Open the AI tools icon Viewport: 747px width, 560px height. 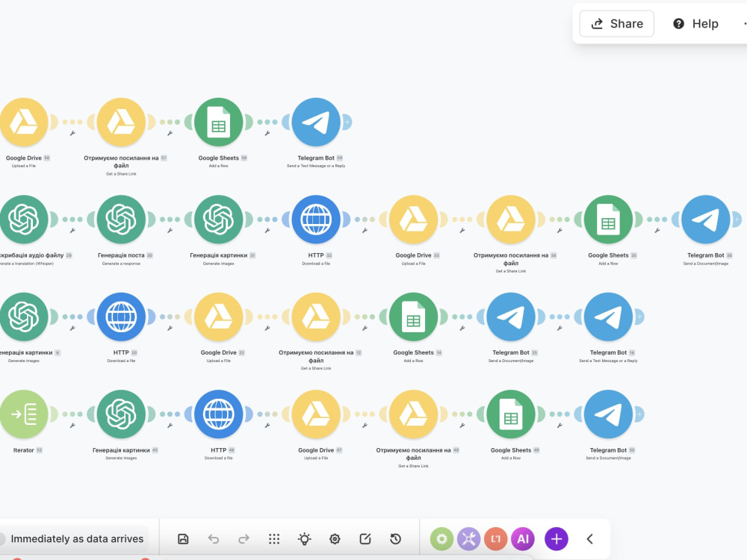click(x=523, y=538)
